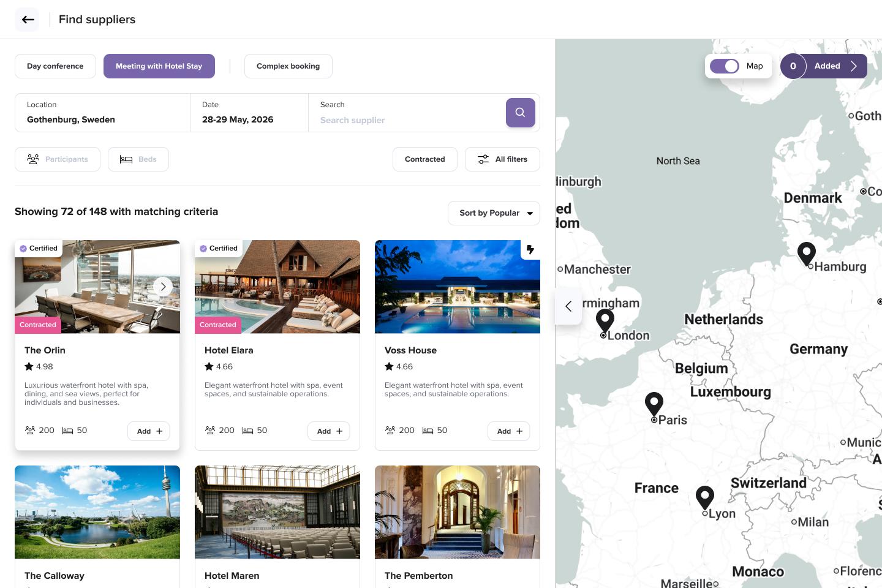This screenshot has height=588, width=882.
Task: Click beds icon on The Orlin card
Action: click(67, 431)
